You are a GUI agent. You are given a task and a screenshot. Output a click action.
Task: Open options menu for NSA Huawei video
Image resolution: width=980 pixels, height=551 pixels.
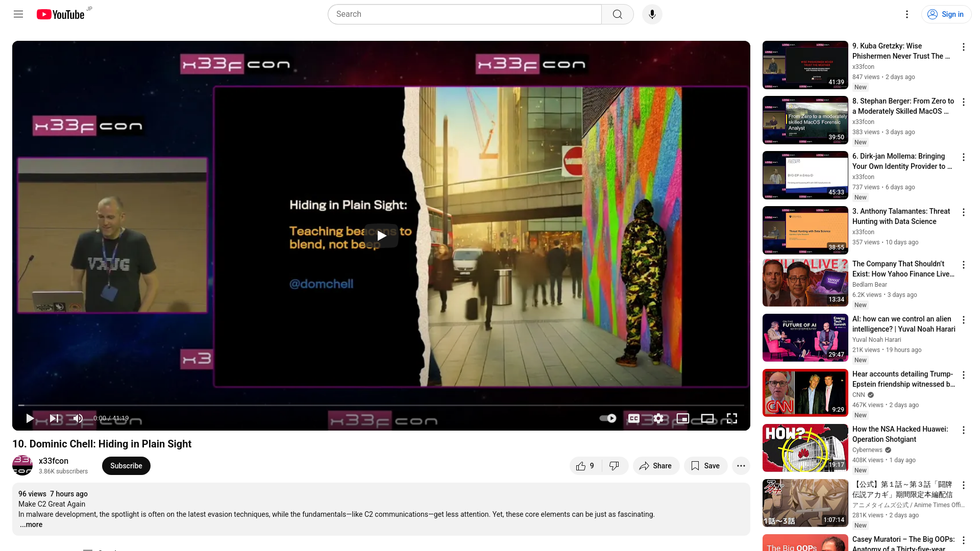[964, 430]
